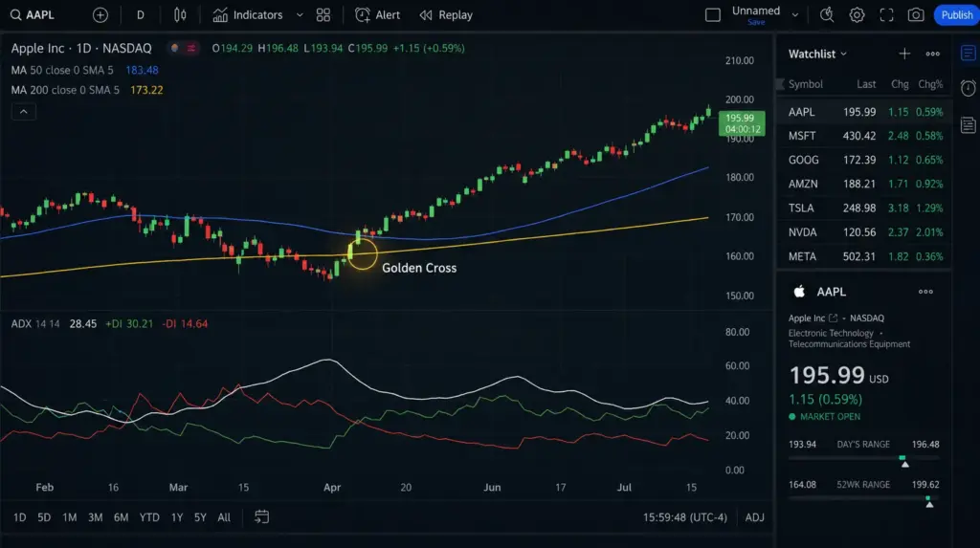
Task: Select AMZN row in the watchlist
Action: 864,184
